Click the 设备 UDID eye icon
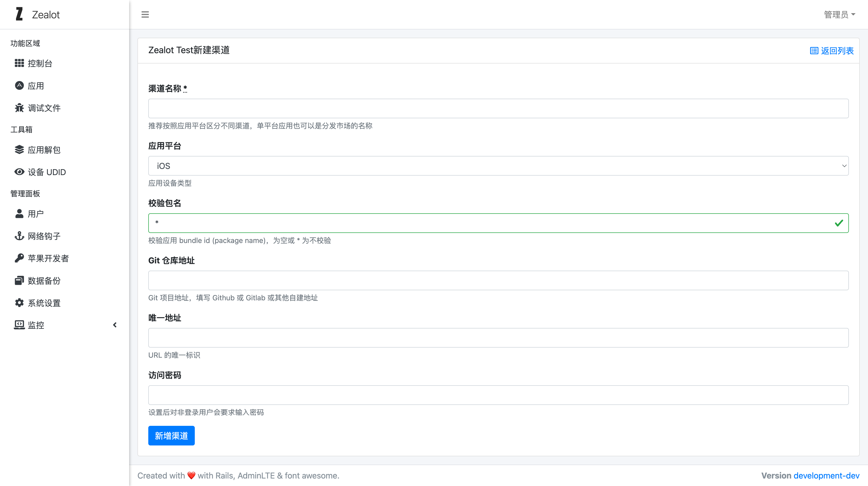 [19, 172]
